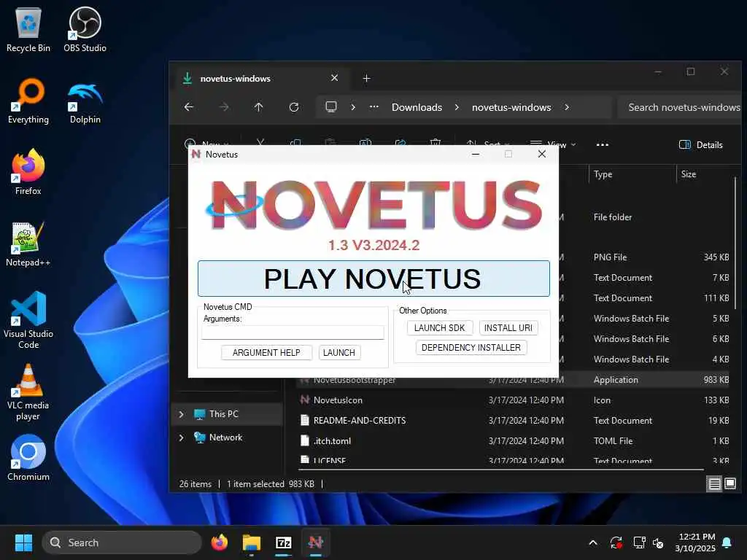Click the file list horizontal scrollbar
The width and height of the screenshot is (747, 560).
[x=499, y=470]
